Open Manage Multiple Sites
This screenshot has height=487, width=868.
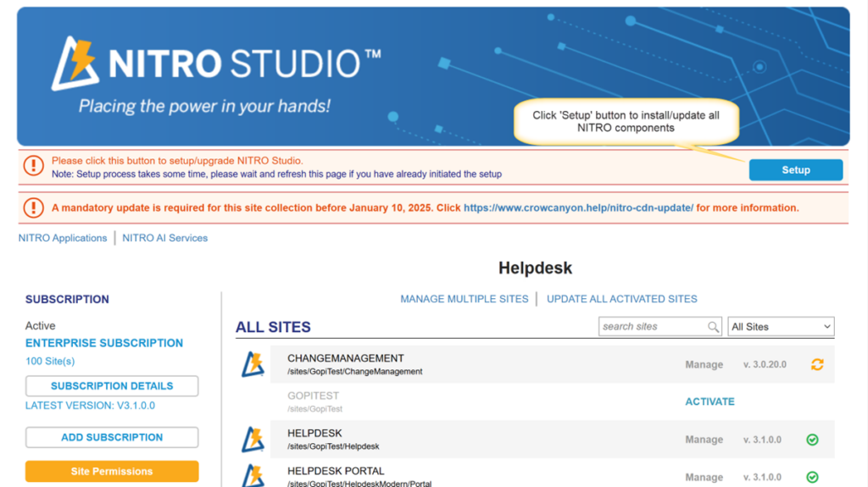click(x=465, y=299)
